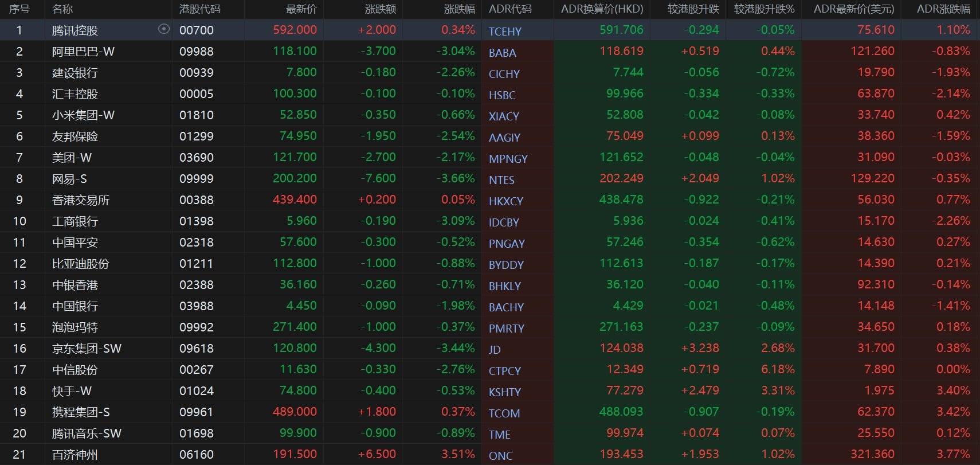This screenshot has width=980, height=465.
Task: Select the 快手-W stock name
Action: (72, 391)
